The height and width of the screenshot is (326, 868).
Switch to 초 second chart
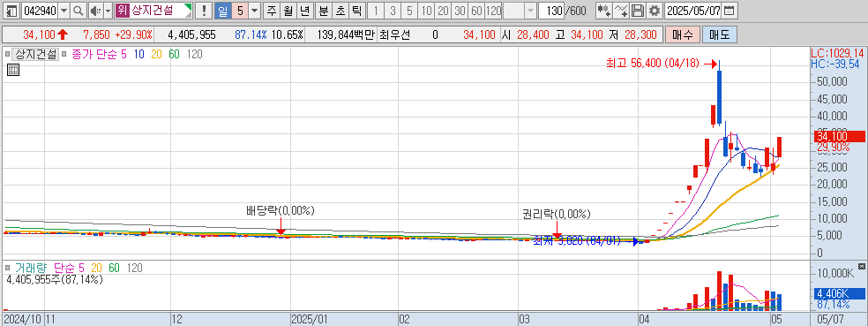(x=340, y=10)
